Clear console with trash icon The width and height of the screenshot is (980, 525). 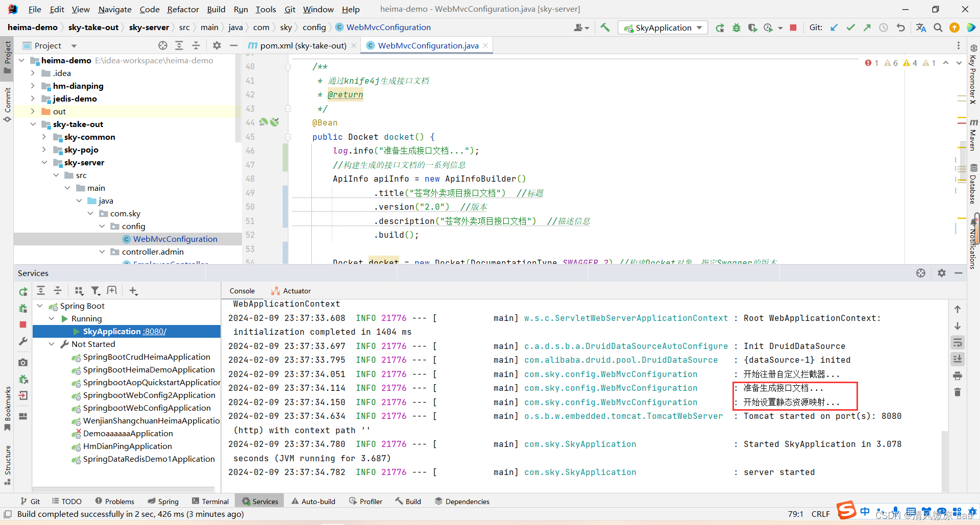point(958,392)
